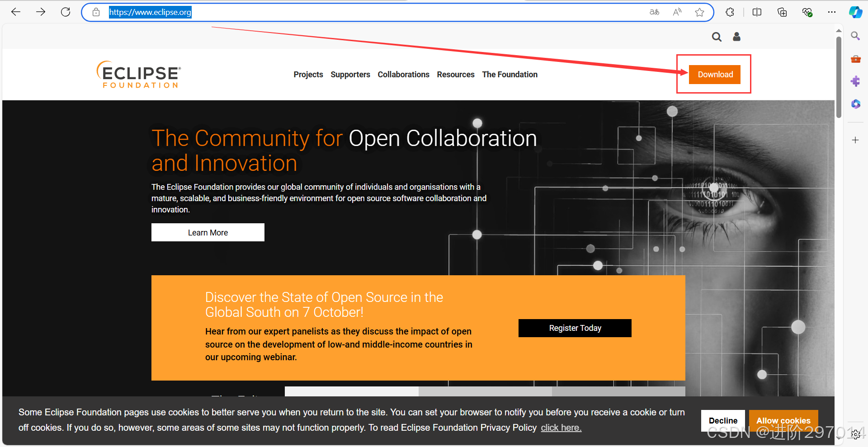Open the collections icon
The height and width of the screenshot is (447, 868).
coord(782,12)
